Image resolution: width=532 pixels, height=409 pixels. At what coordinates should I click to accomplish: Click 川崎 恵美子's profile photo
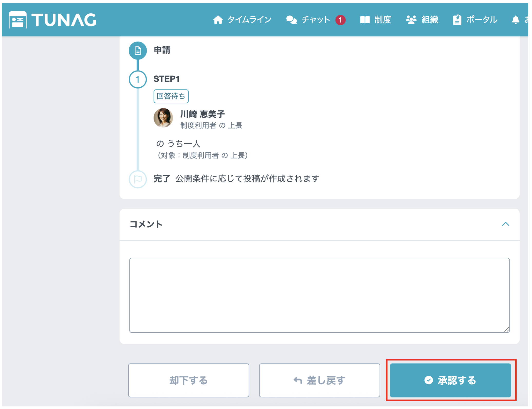coord(163,118)
